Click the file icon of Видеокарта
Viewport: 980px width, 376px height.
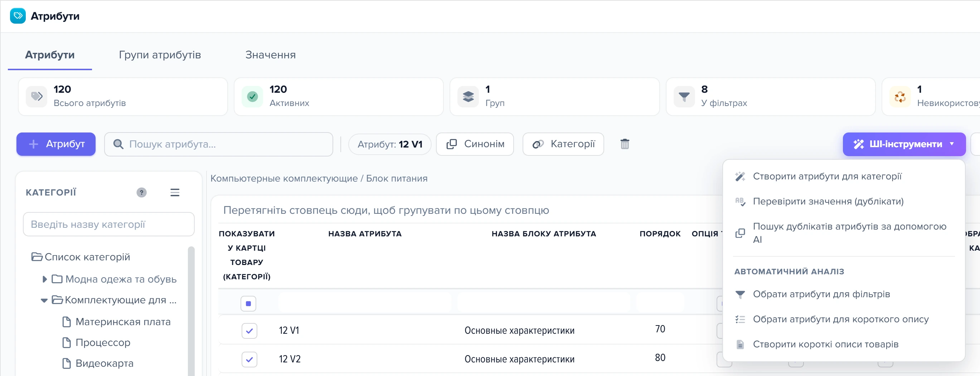[x=67, y=363]
